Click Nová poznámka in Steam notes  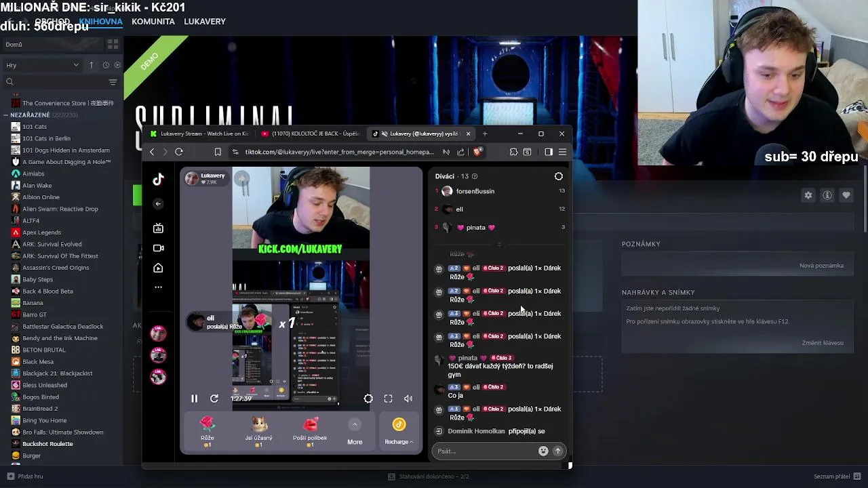pos(821,266)
